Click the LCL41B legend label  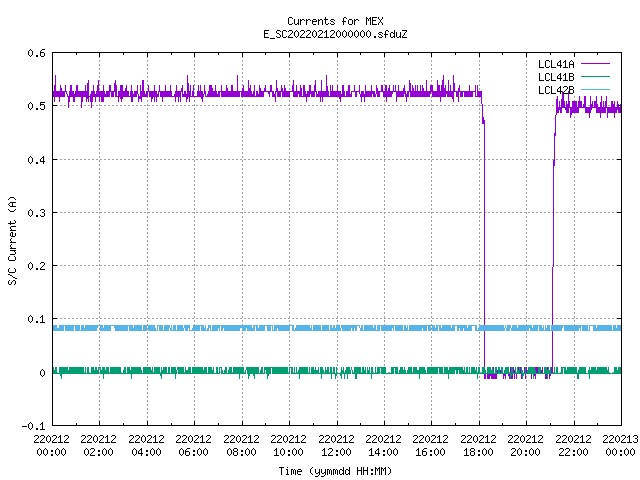(x=556, y=77)
